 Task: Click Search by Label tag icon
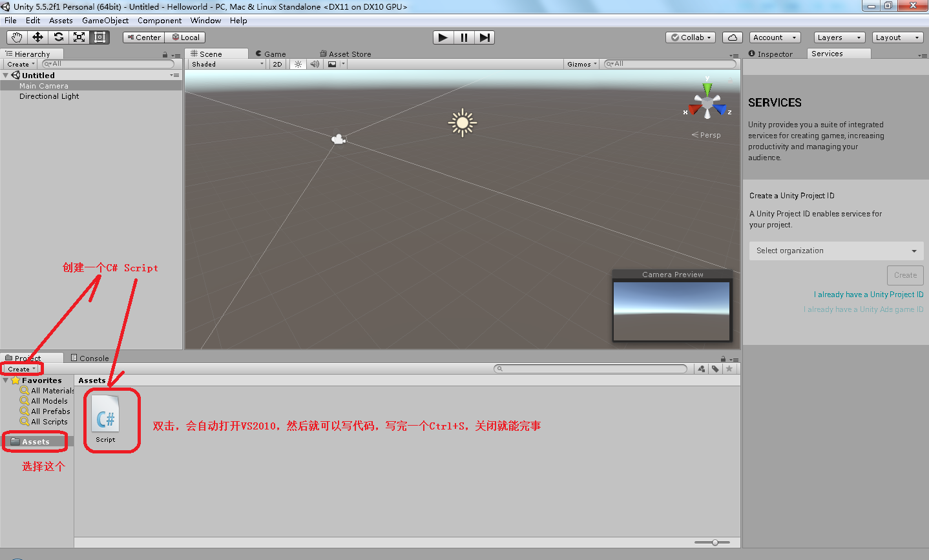715,369
